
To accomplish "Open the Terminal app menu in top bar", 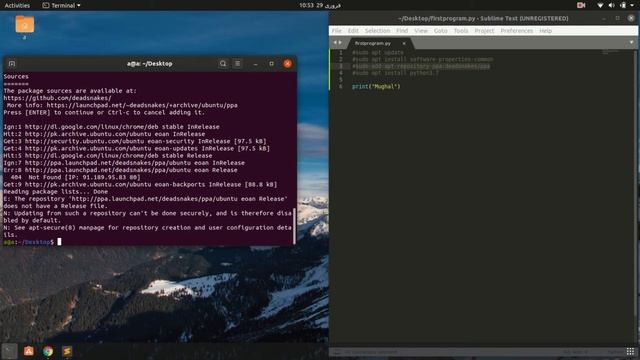I will (x=62, y=5).
